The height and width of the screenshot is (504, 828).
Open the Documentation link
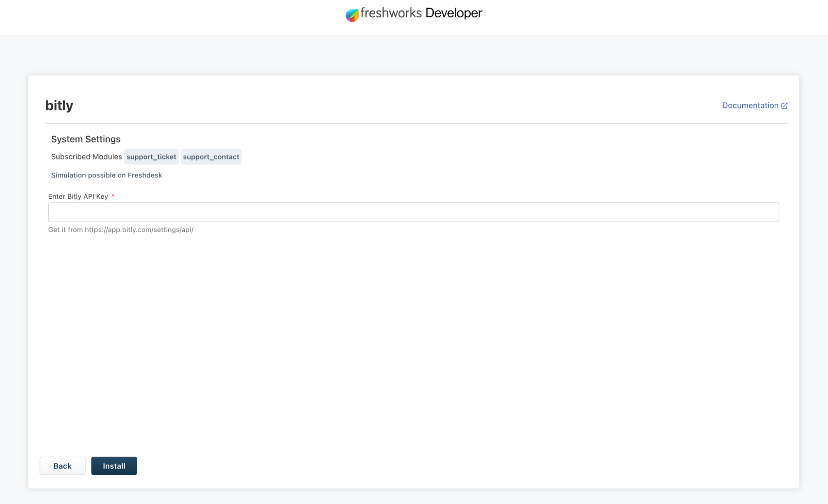click(x=754, y=106)
